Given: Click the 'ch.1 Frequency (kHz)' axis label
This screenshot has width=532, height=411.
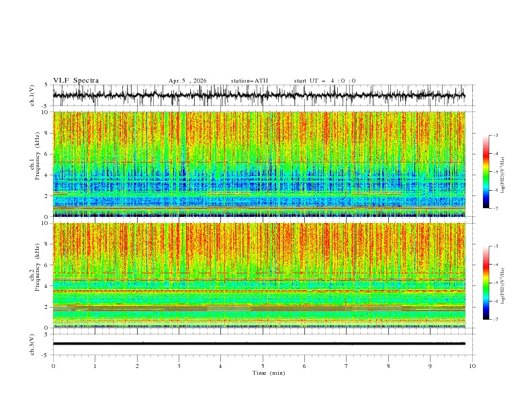Looking at the screenshot, I should tap(35, 156).
